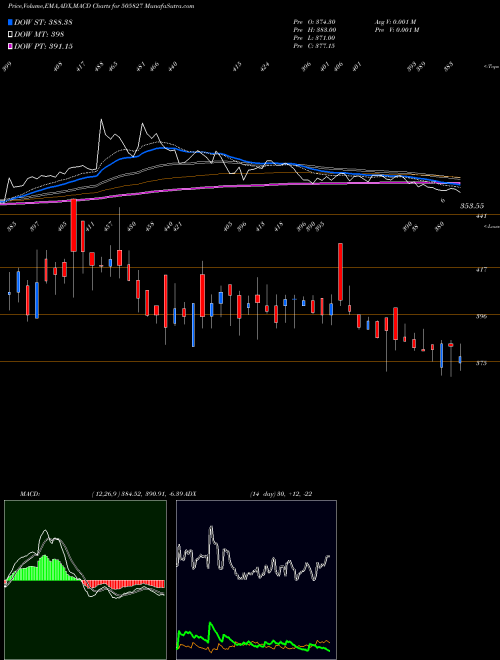Click the blue DOW ST legend swatch
Image resolution: width=500 pixels, height=660 pixels.
click(x=10, y=22)
